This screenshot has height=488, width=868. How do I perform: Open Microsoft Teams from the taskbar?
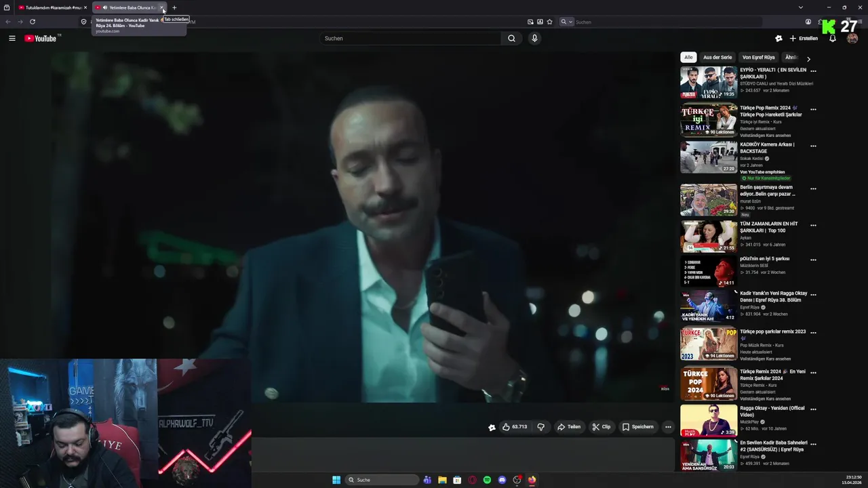click(427, 480)
